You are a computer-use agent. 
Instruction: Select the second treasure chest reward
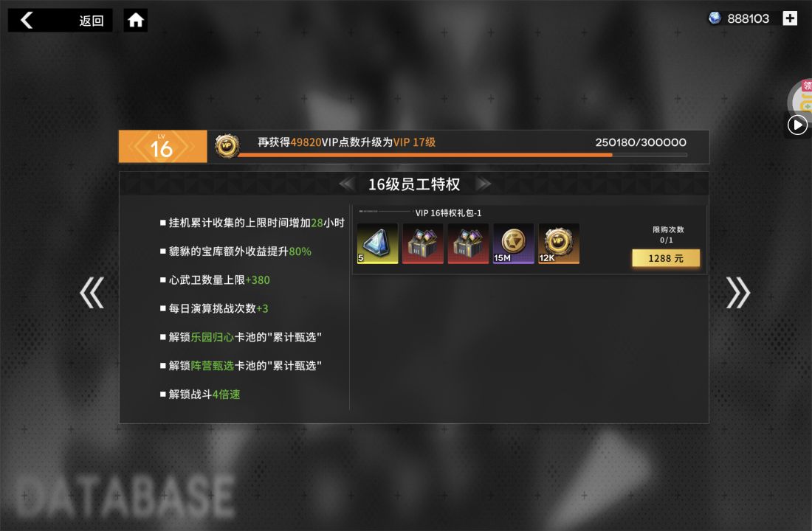click(x=468, y=244)
